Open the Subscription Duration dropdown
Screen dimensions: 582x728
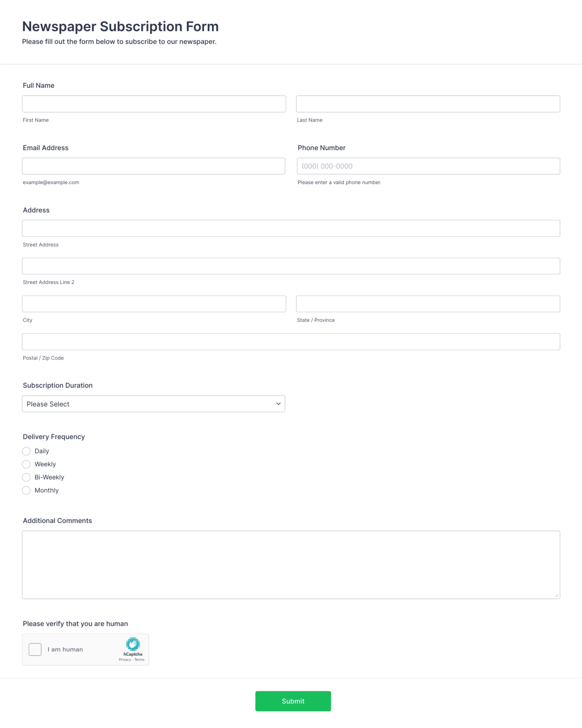pyautogui.click(x=154, y=404)
